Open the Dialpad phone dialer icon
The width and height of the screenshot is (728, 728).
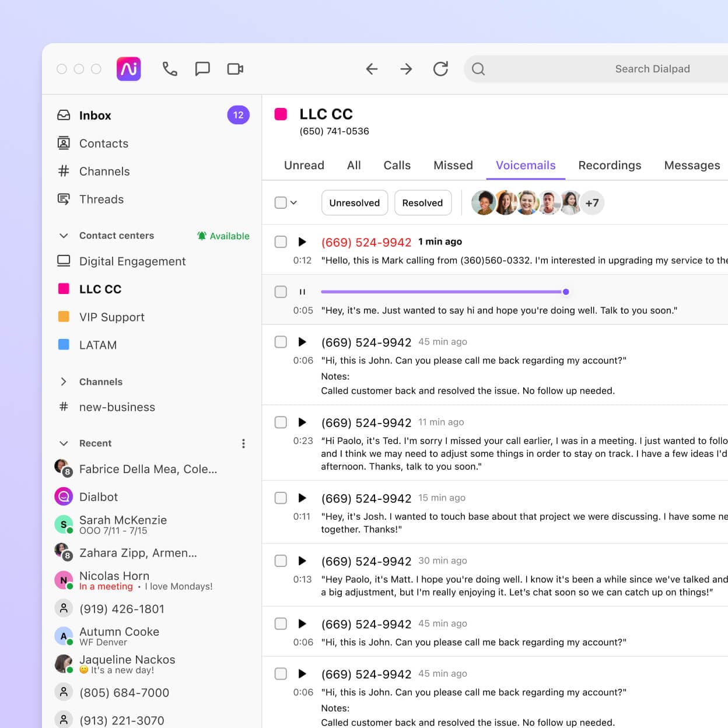point(170,69)
